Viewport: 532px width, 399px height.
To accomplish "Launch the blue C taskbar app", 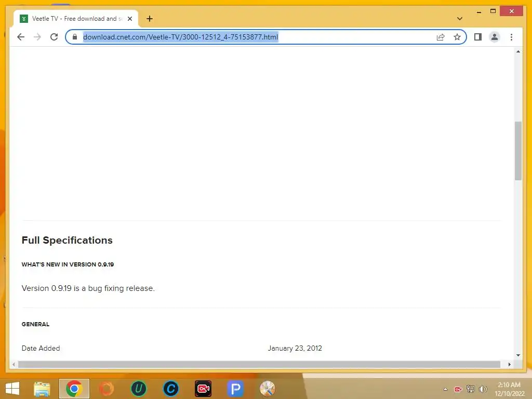I will tap(170, 389).
